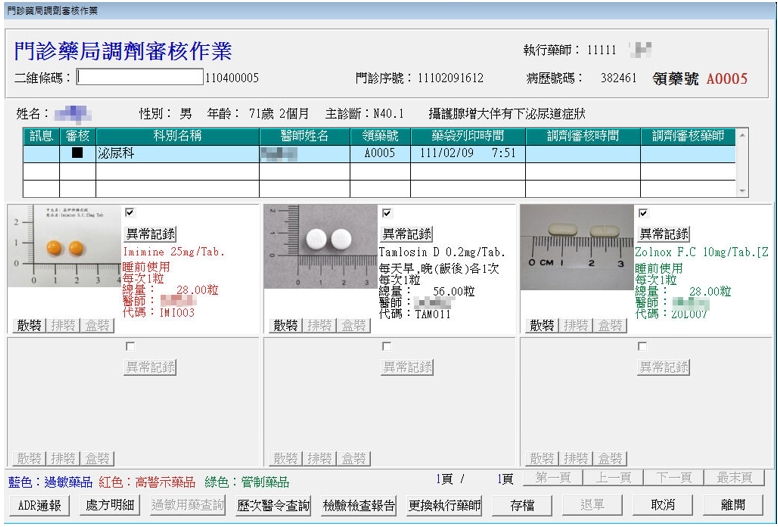778x527 pixels.
Task: Click the ADR通報 button
Action: (x=39, y=505)
